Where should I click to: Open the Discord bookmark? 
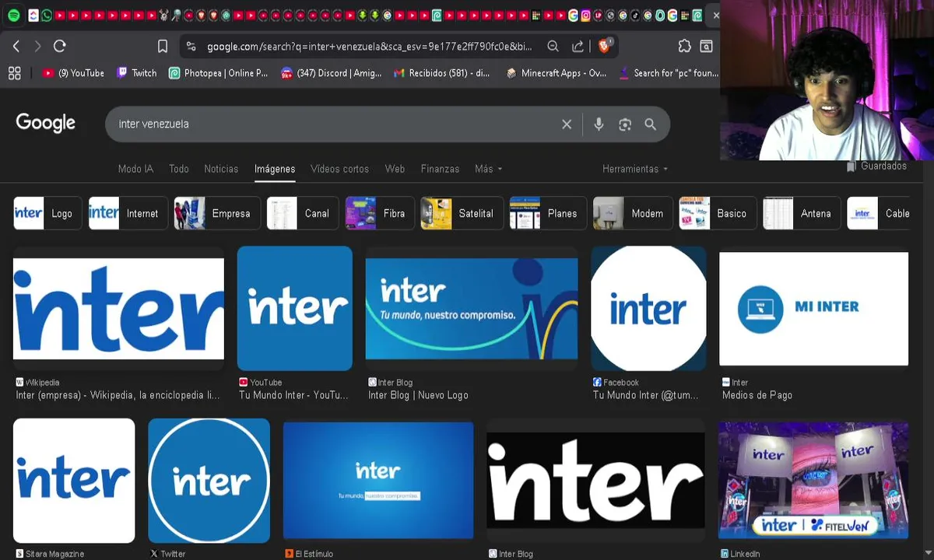(x=331, y=73)
